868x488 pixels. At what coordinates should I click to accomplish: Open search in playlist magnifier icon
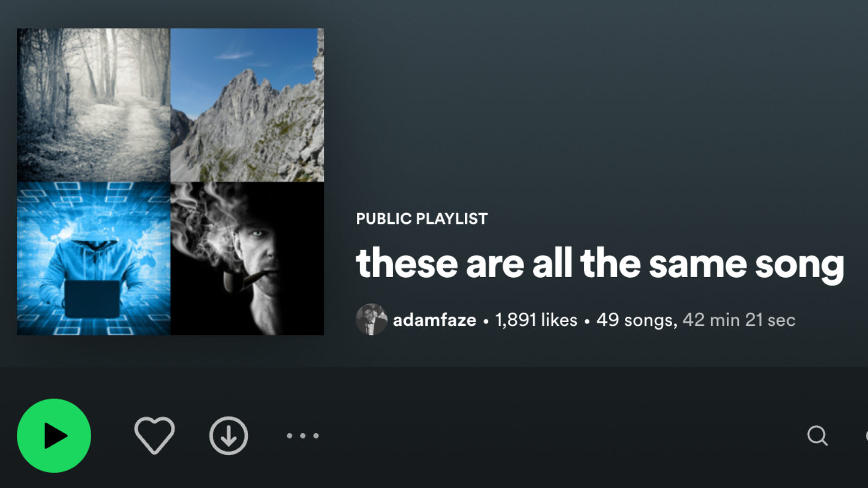tap(817, 435)
